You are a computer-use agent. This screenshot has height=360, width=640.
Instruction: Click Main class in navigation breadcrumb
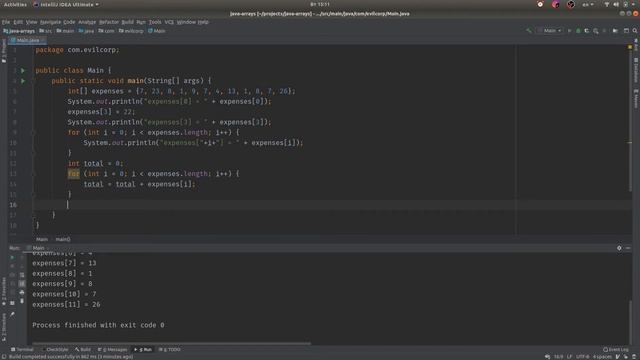click(157, 31)
